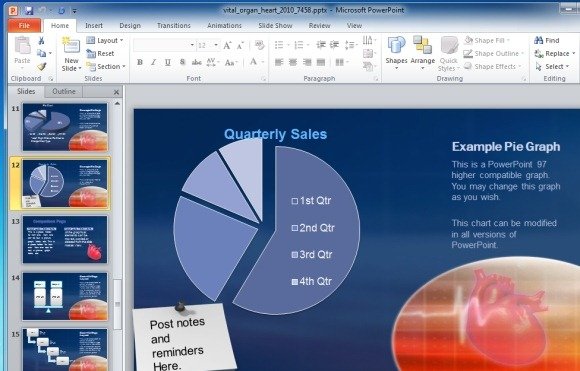
Task: Click the Arrange icon
Action: 422,45
